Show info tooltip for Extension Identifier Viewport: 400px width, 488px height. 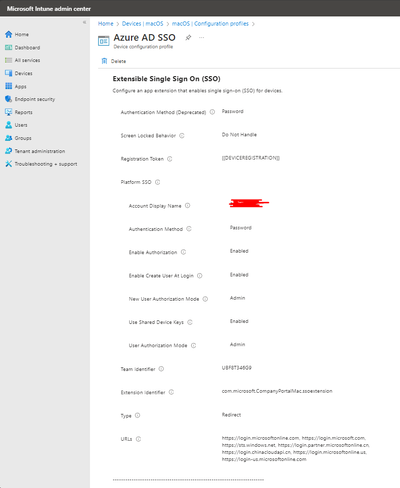(x=171, y=392)
